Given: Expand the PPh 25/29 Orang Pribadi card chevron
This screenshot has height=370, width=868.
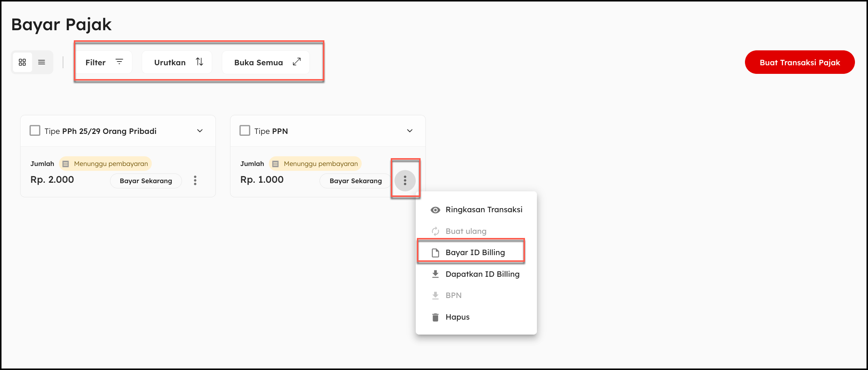Looking at the screenshot, I should 200,131.
